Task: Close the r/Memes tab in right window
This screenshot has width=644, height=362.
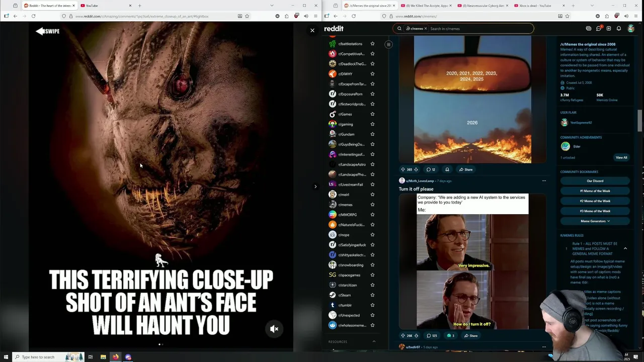Action: (x=393, y=6)
